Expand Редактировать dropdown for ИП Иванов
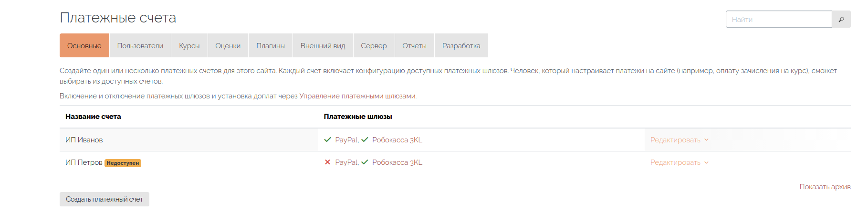The image size is (868, 215). point(679,140)
